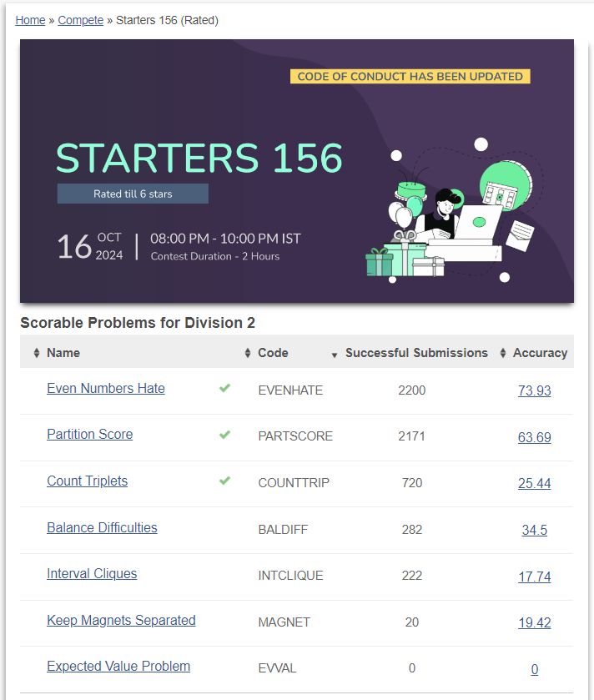The image size is (594, 700).
Task: Open Balance Difficulties problem
Action: (x=102, y=527)
